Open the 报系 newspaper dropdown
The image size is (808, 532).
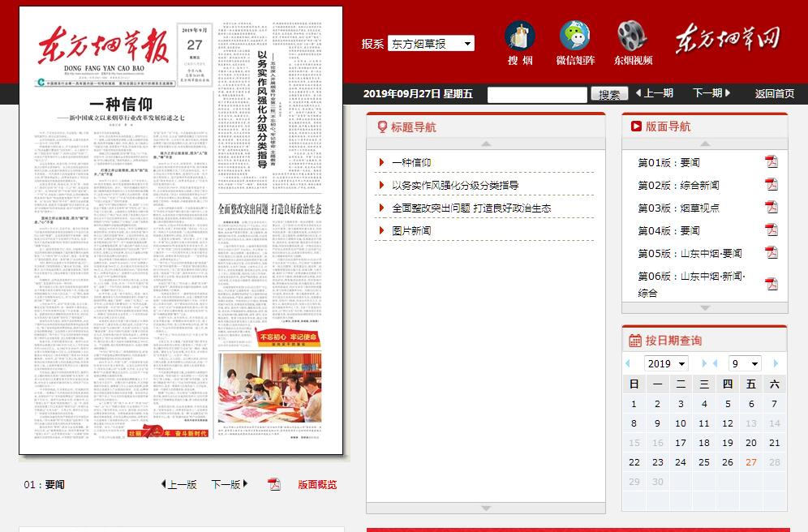431,44
